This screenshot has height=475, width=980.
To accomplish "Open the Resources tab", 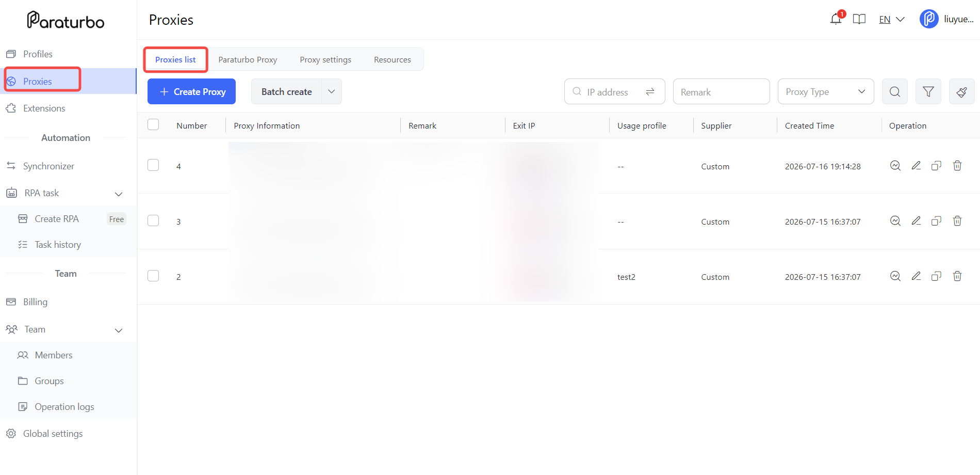I will (x=393, y=59).
